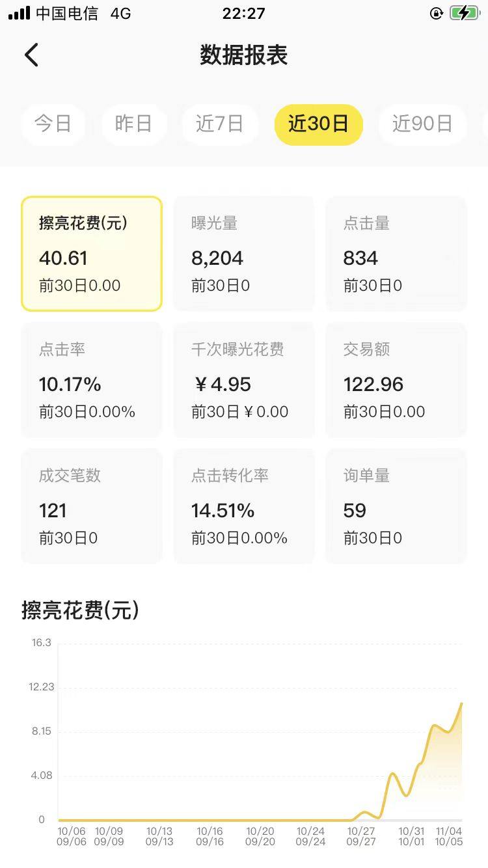This screenshot has width=488, height=868.
Task: Tap the rotation lock status icon
Action: [437, 13]
